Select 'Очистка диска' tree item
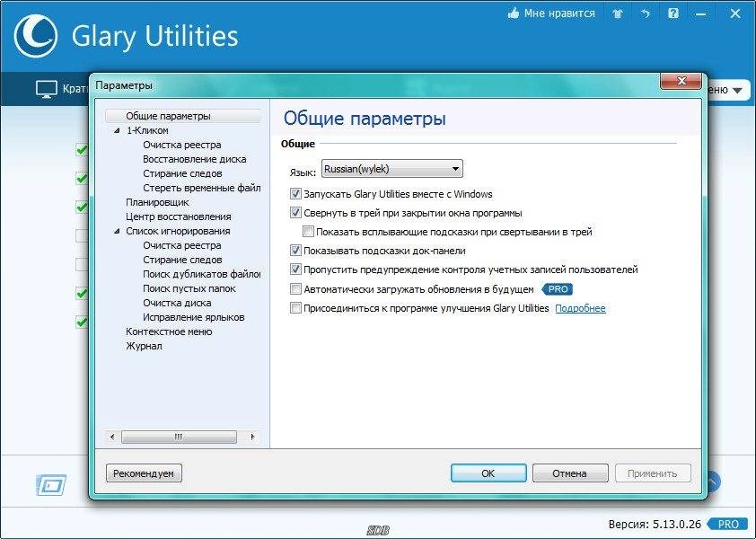The image size is (756, 539). (x=177, y=303)
